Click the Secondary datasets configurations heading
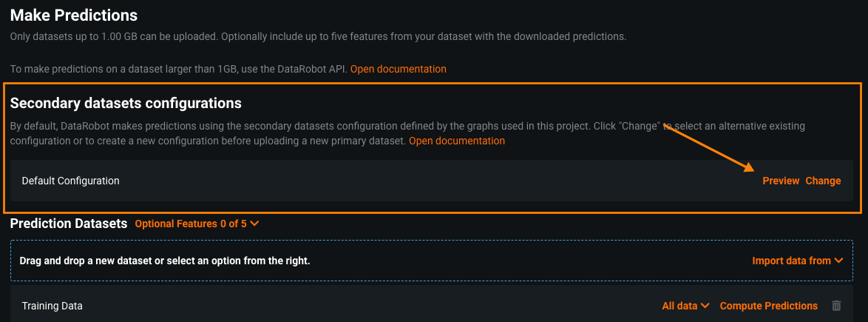 126,103
